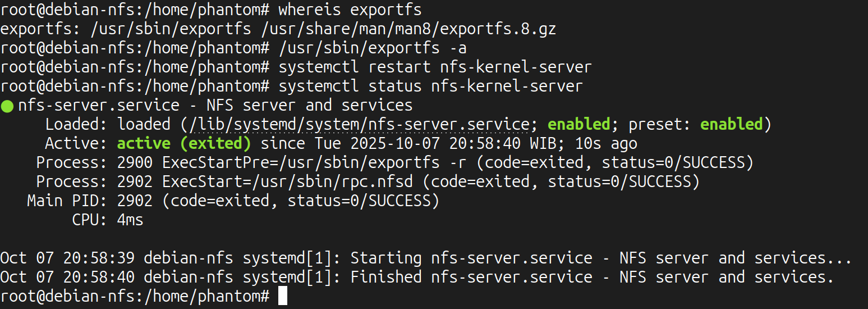Image resolution: width=868 pixels, height=309 pixels.
Task: Click the "whereis exportfs" command text
Action: pyautogui.click(x=350, y=10)
